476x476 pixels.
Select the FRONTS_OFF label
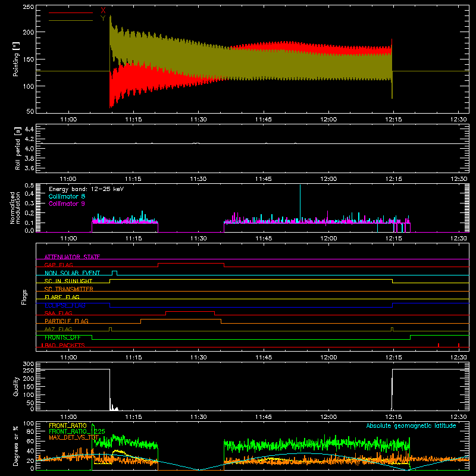(62, 337)
